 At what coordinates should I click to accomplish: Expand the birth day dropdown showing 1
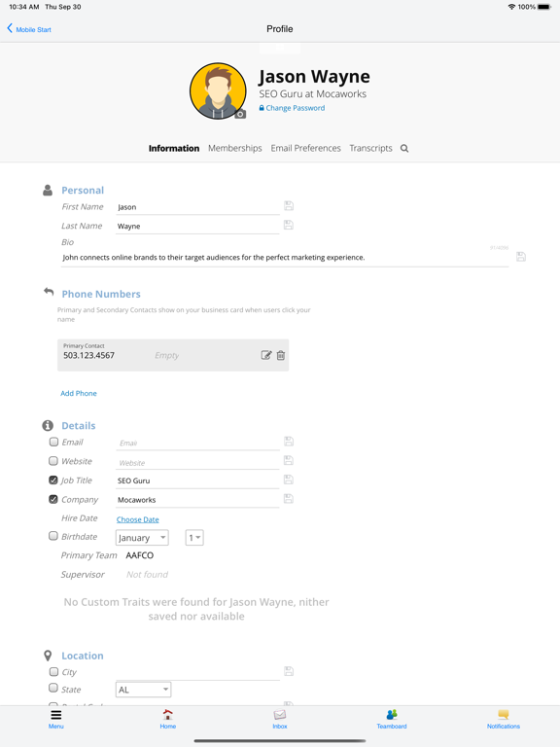(x=194, y=538)
